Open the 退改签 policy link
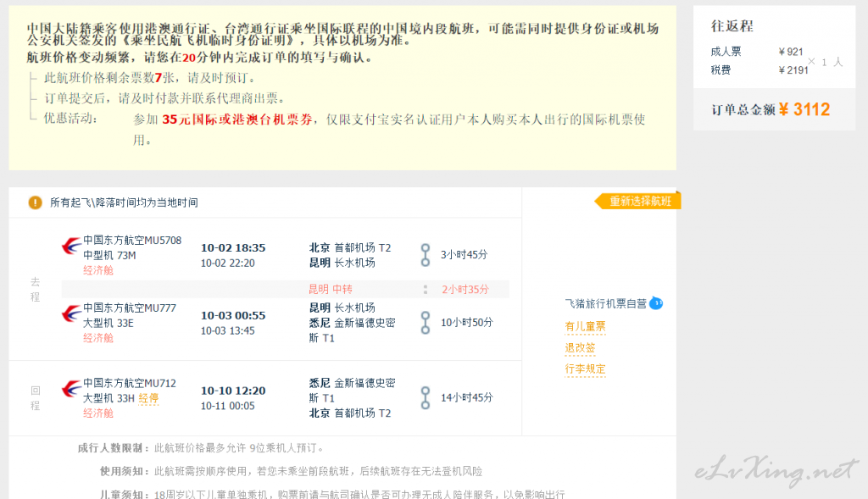868x499 pixels. (580, 348)
